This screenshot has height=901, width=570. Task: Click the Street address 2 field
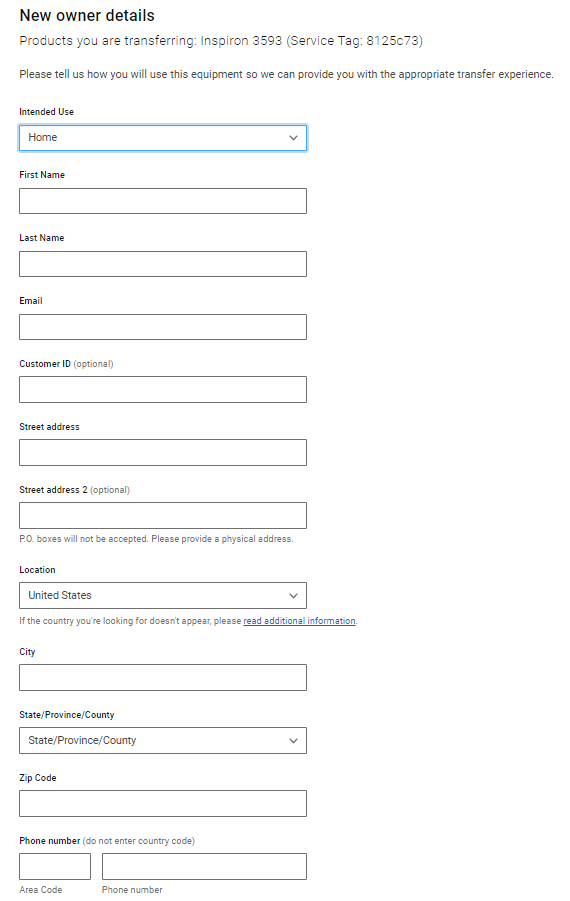tap(163, 515)
